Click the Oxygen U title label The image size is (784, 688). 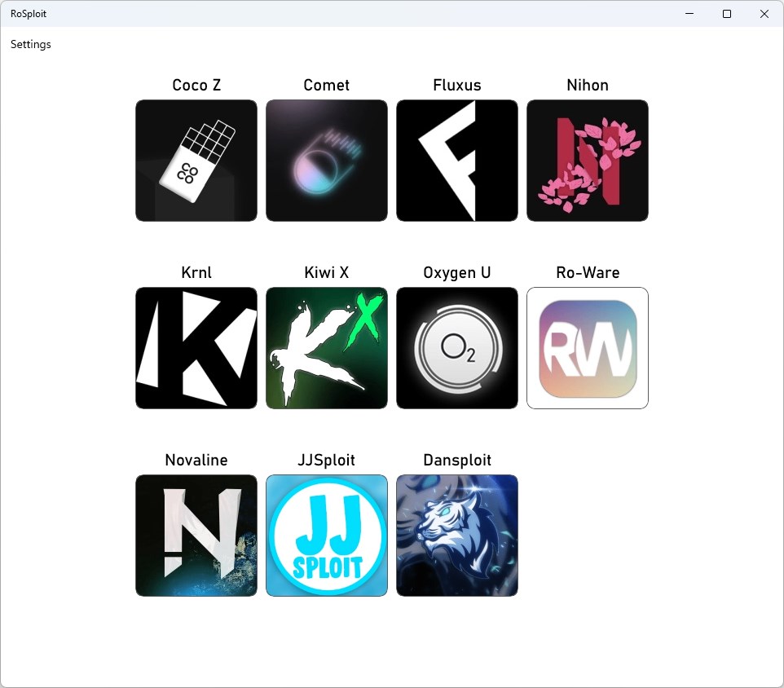(x=457, y=272)
